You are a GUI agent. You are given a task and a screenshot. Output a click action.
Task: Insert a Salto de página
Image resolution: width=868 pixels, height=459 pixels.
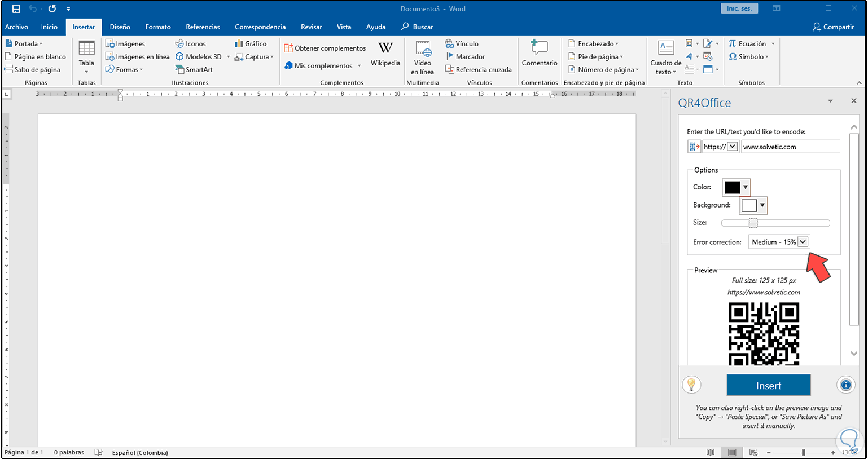coord(32,69)
